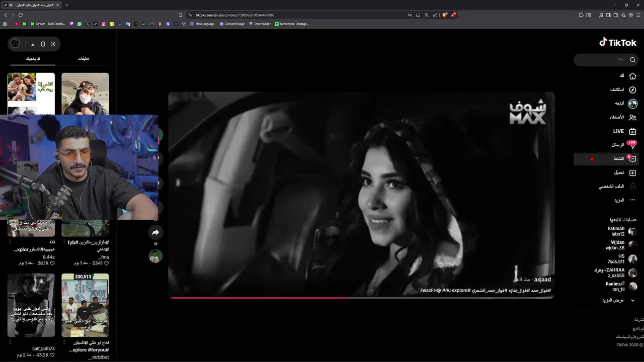Open the Ranimsa ran_1ii account
This screenshot has width=644, height=362.
coord(622,287)
